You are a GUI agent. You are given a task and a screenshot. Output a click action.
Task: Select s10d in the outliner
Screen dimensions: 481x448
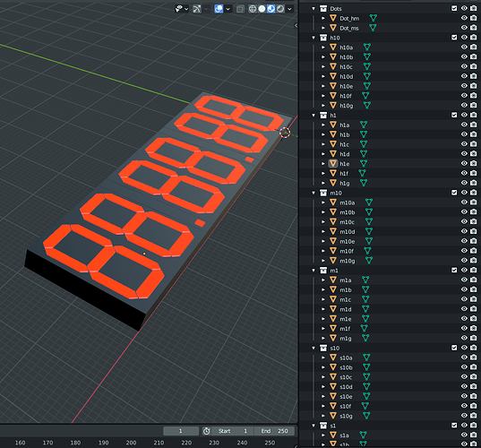346,387
